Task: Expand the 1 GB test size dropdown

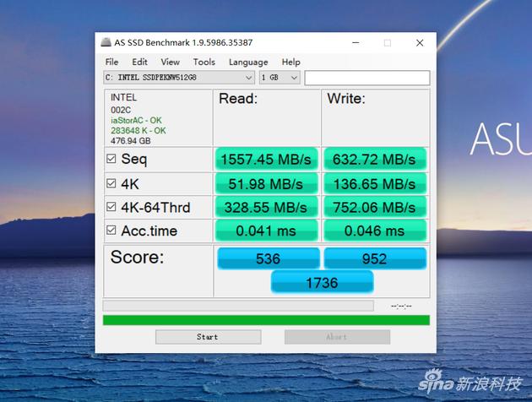Action: coord(280,78)
